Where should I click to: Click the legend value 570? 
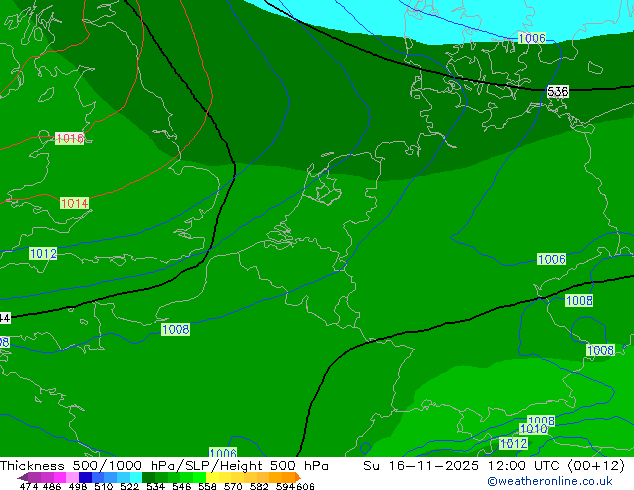coord(233,486)
